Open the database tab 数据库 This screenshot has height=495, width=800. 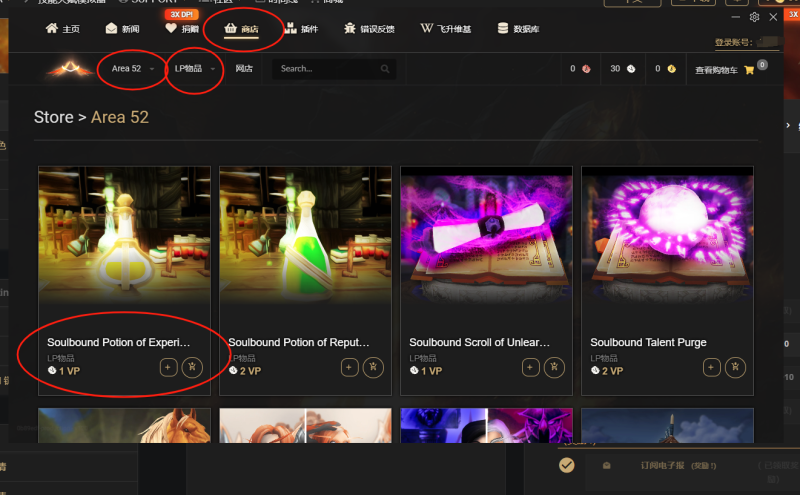click(x=518, y=29)
